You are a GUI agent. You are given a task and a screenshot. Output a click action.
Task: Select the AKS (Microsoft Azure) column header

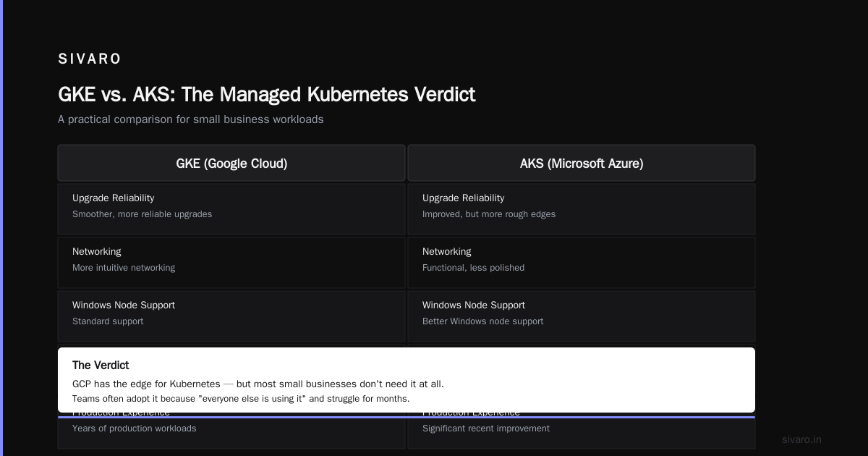[x=582, y=164]
